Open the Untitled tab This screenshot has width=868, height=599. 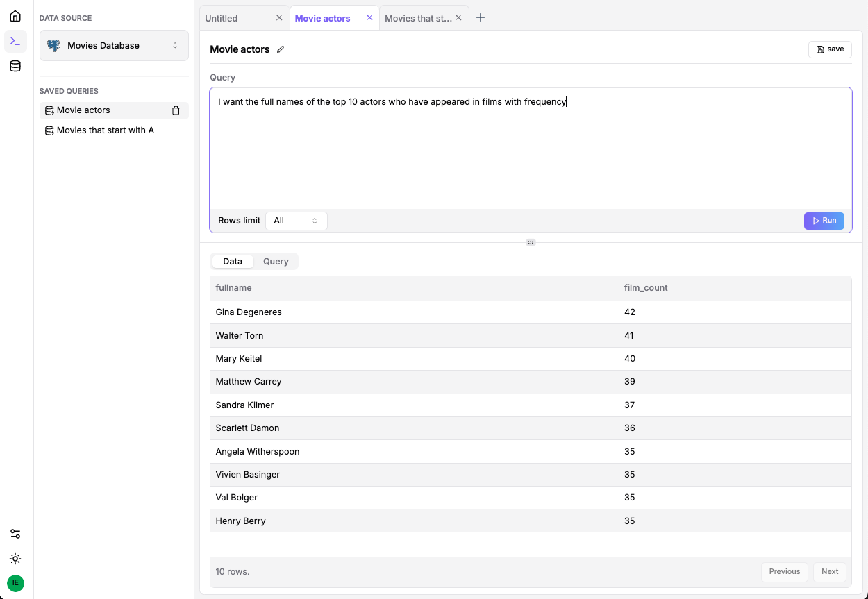point(236,19)
